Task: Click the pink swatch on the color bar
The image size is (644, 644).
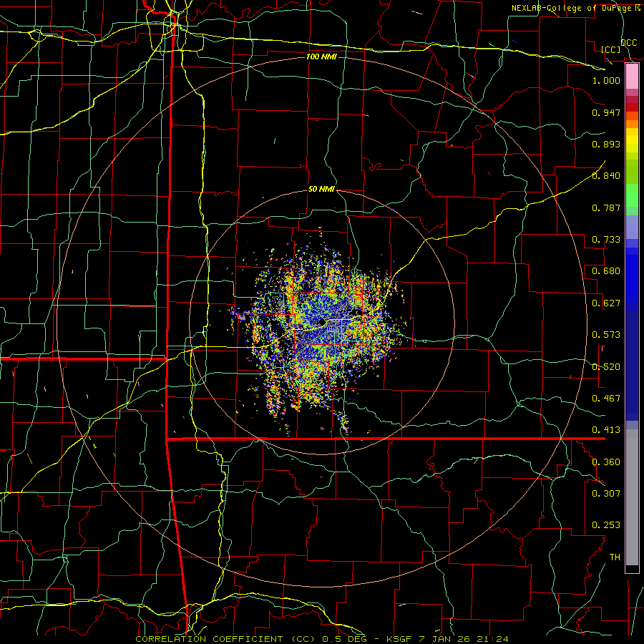Action: tap(632, 77)
